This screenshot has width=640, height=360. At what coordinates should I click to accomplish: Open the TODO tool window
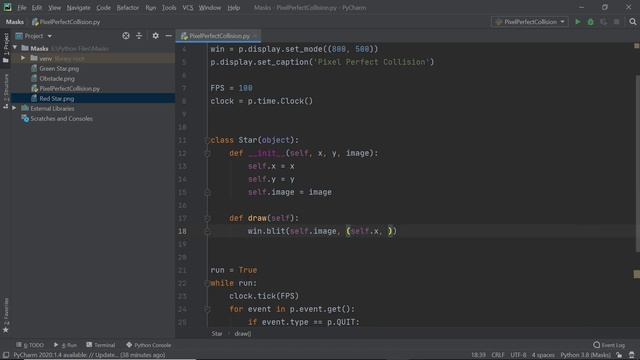click(30, 345)
